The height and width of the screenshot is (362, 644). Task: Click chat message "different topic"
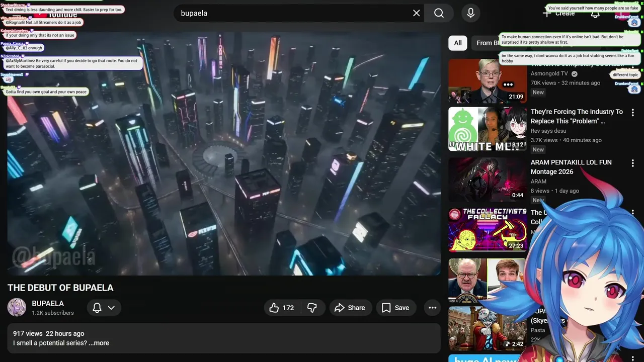point(625,75)
